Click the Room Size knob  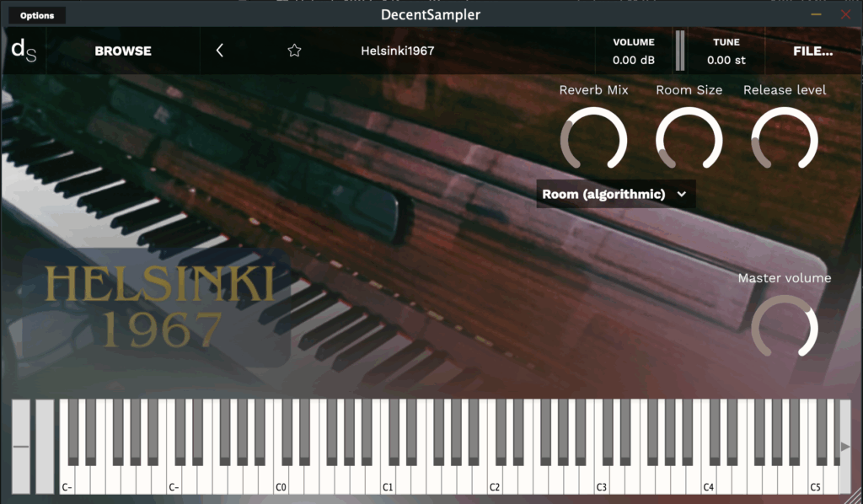click(x=689, y=139)
